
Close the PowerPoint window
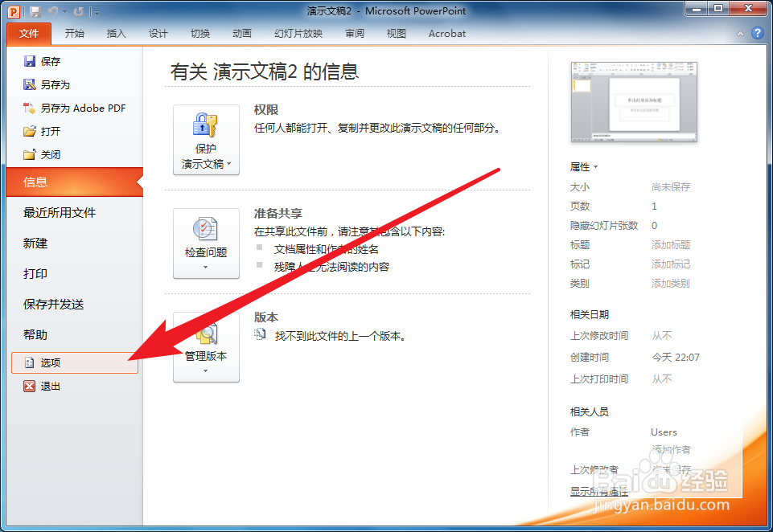tap(748, 9)
